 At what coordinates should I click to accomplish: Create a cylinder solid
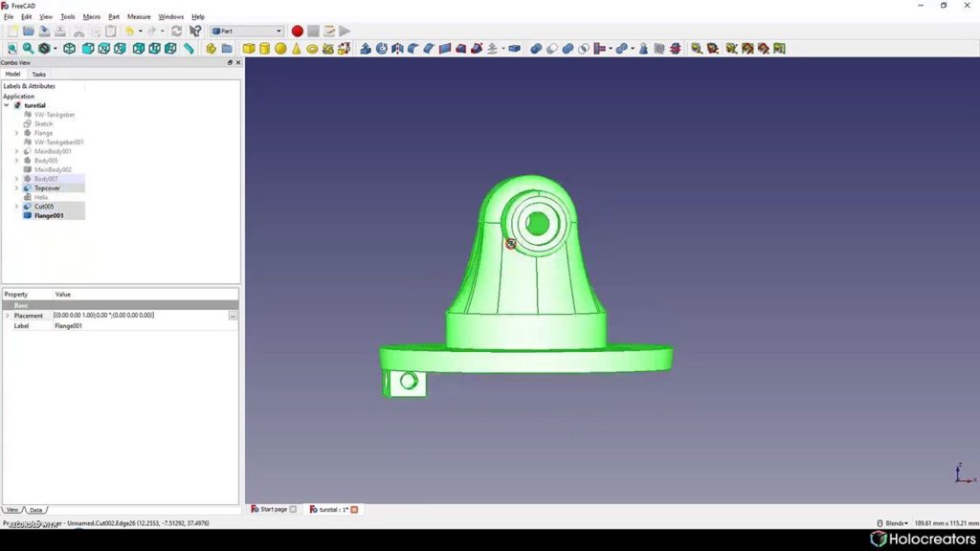tap(264, 49)
